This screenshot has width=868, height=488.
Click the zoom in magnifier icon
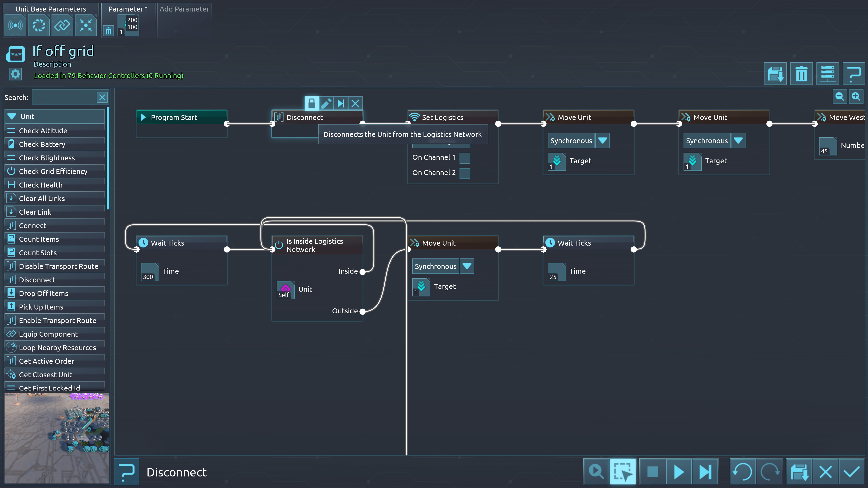[x=856, y=97]
